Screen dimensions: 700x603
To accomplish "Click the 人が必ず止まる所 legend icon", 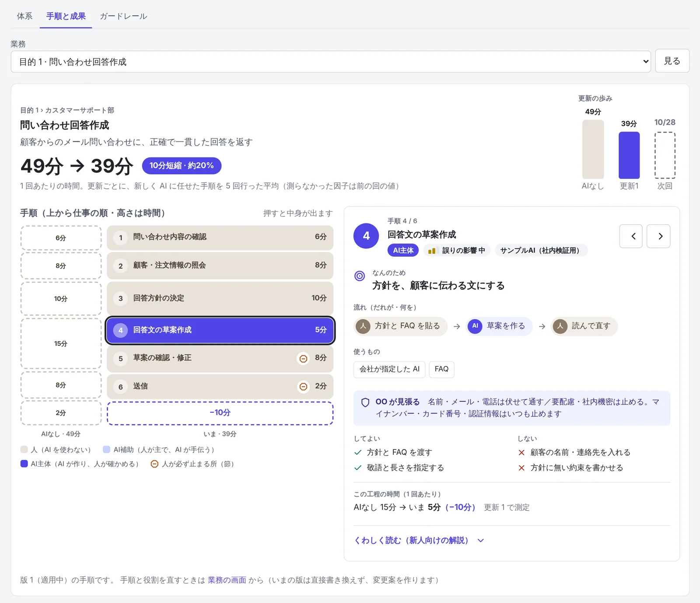I will point(154,464).
